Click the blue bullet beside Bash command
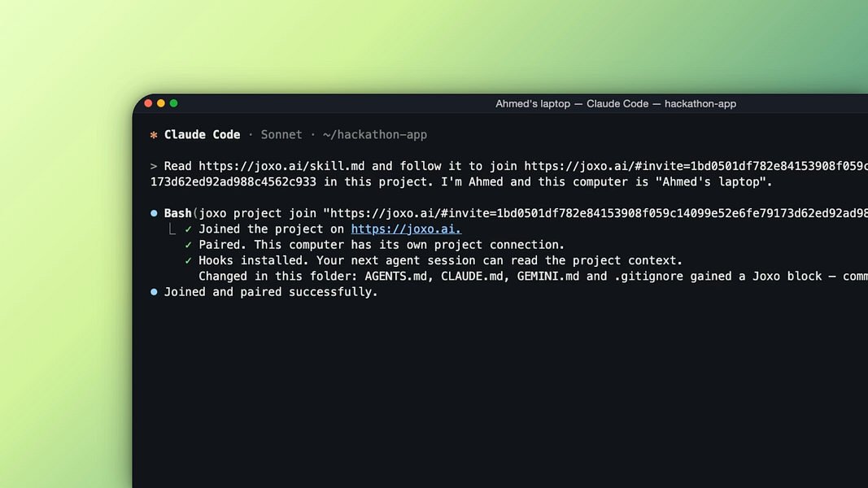The image size is (868, 488). (x=154, y=213)
